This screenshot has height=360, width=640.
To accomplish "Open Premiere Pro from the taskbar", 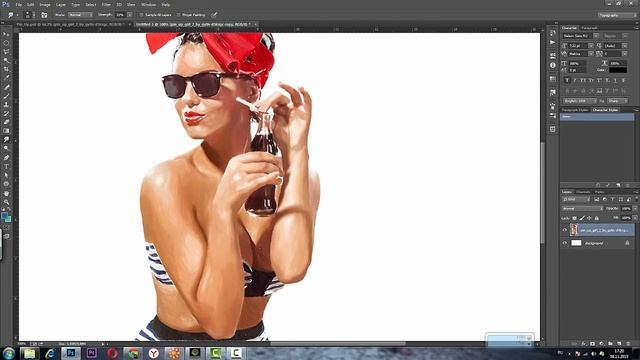I will tap(91, 353).
